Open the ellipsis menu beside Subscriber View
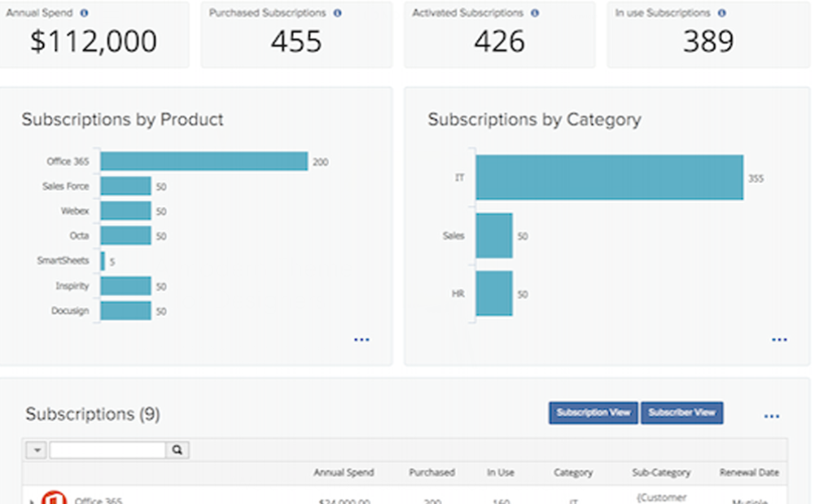This screenshot has height=504, width=815. point(772,415)
